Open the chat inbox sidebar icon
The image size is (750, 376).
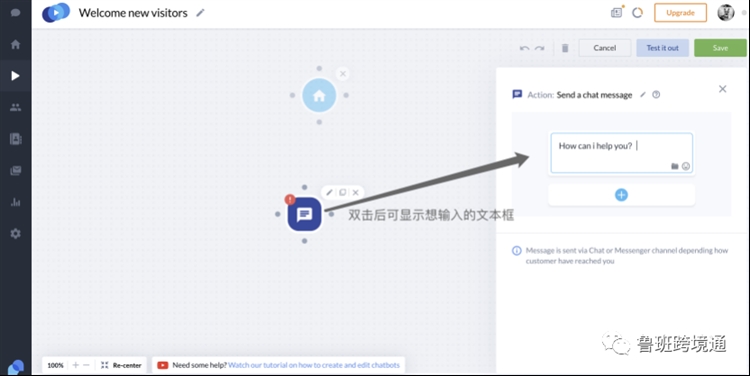click(x=15, y=12)
